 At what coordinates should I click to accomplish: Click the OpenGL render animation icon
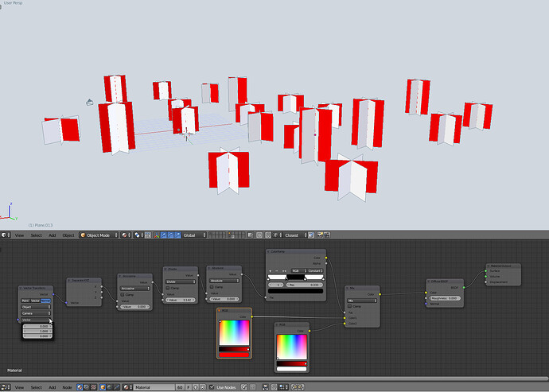tap(327, 235)
